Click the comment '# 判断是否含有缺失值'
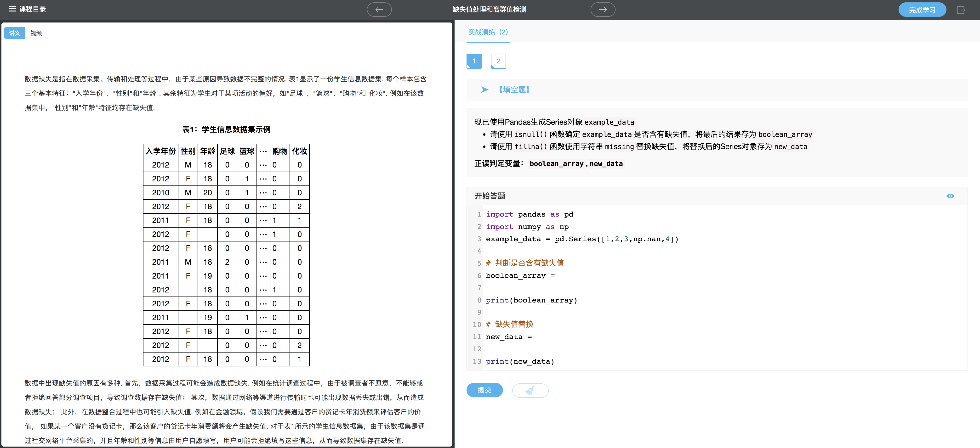The width and height of the screenshot is (980, 448). coord(525,263)
